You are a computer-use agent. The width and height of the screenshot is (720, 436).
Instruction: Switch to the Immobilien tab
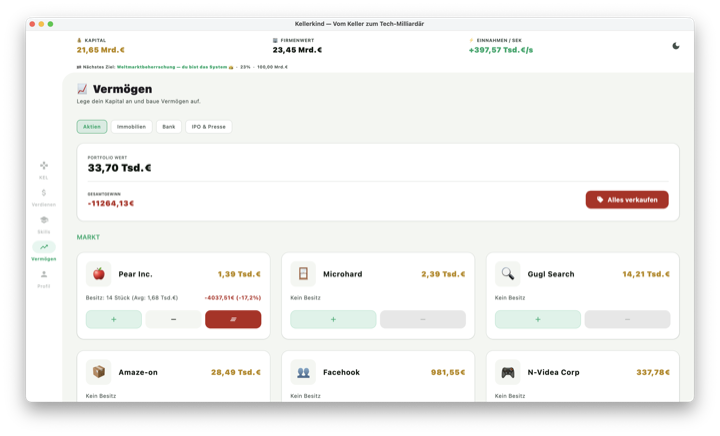coord(131,127)
